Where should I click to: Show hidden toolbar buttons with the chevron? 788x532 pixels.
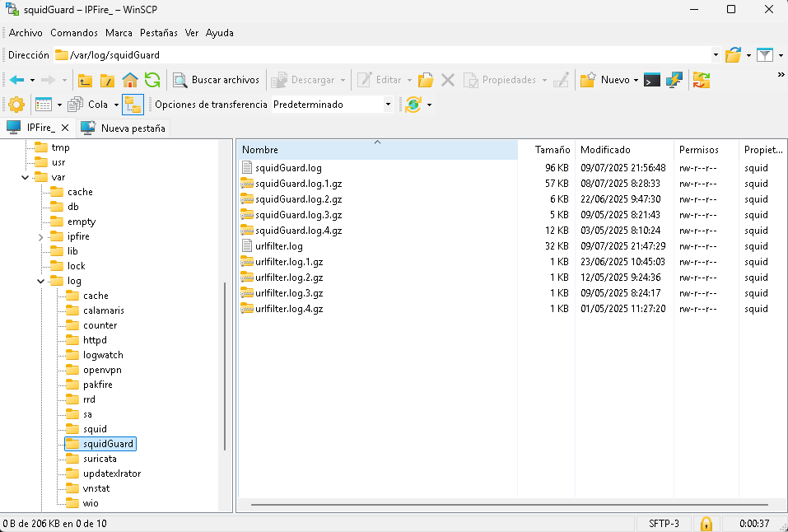[x=781, y=75]
